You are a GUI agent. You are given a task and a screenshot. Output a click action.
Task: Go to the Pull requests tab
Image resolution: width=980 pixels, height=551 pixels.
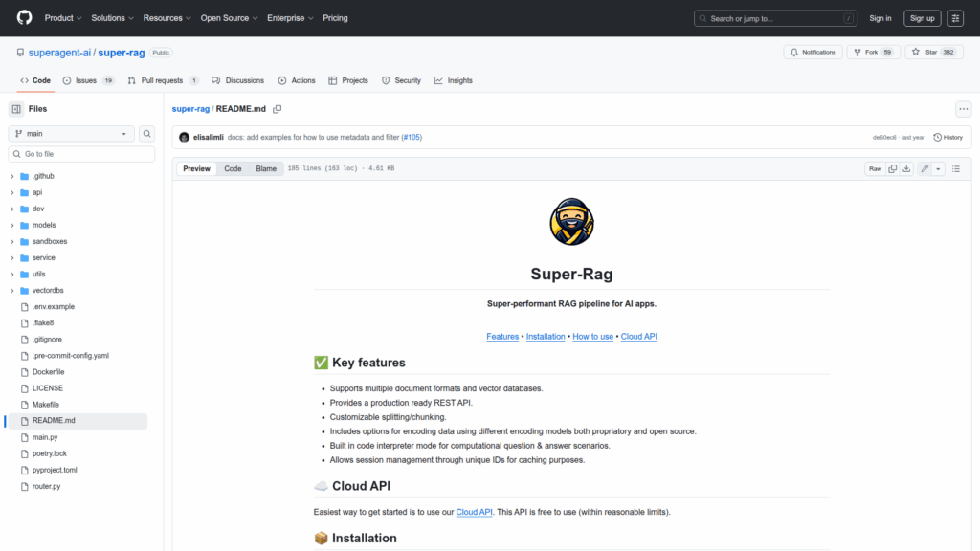(163, 80)
